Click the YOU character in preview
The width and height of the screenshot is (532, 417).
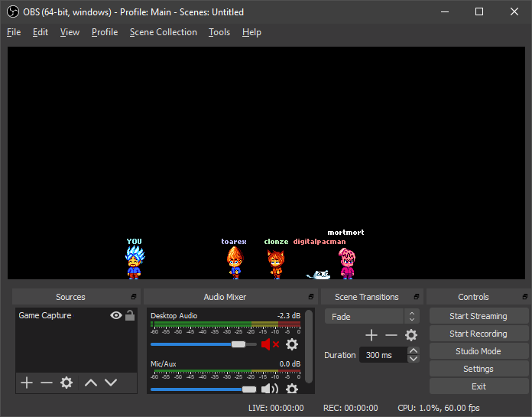pyautogui.click(x=135, y=262)
